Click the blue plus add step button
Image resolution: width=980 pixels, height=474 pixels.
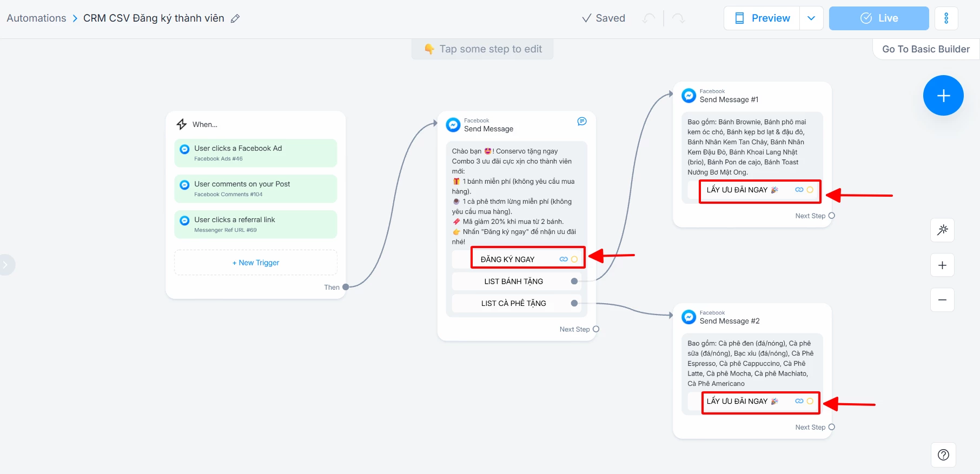(943, 96)
